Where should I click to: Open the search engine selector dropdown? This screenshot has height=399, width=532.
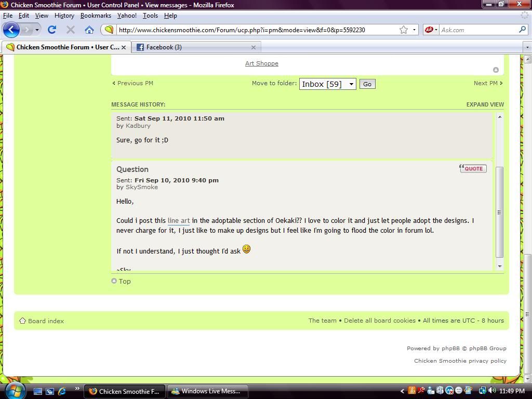click(431, 30)
